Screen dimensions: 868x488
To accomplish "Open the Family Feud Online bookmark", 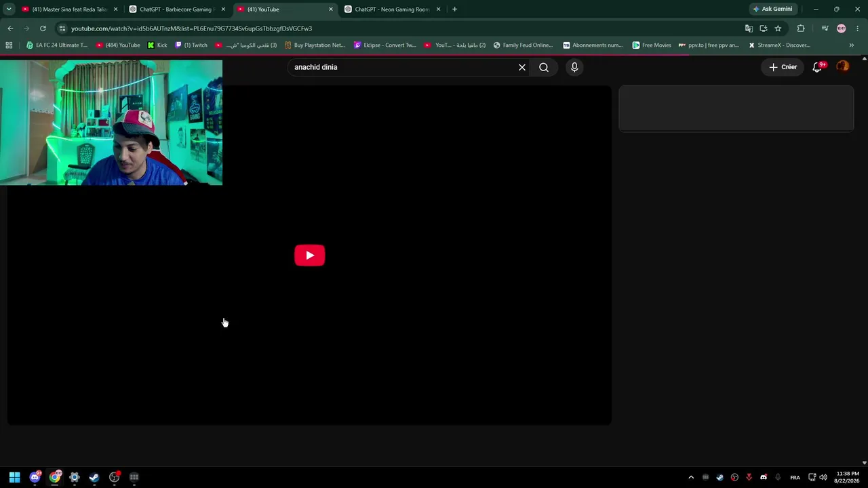I will tap(523, 45).
